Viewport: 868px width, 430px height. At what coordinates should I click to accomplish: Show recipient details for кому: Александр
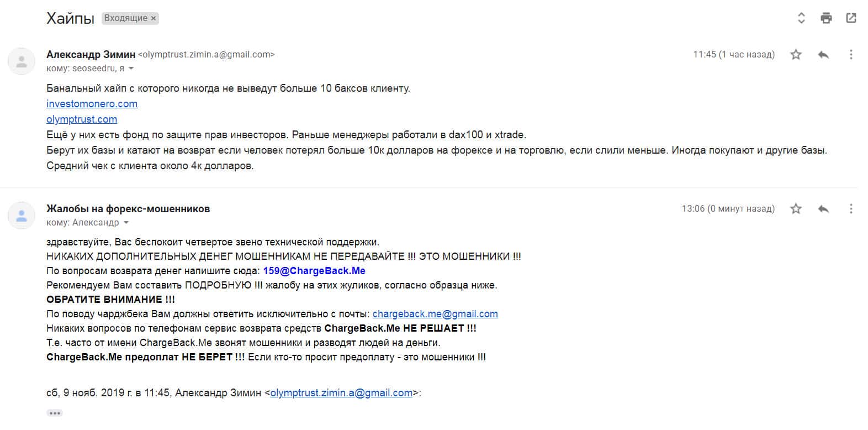[x=126, y=223]
